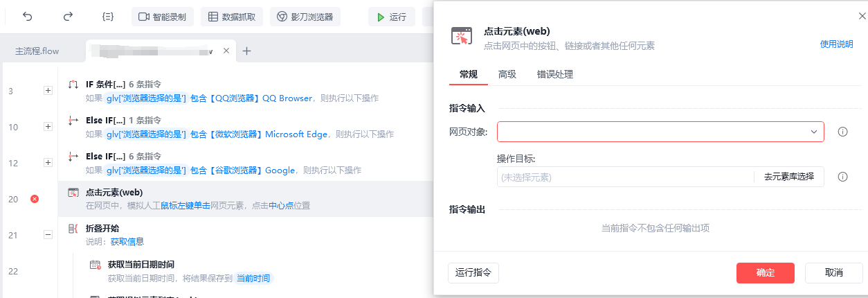The height and width of the screenshot is (298, 868).
Task: Switch to the 高级 tab
Action: (x=507, y=74)
